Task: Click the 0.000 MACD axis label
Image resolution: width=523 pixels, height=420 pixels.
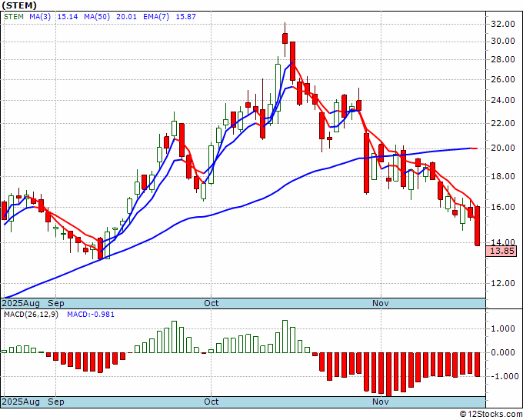Action: [x=503, y=352]
